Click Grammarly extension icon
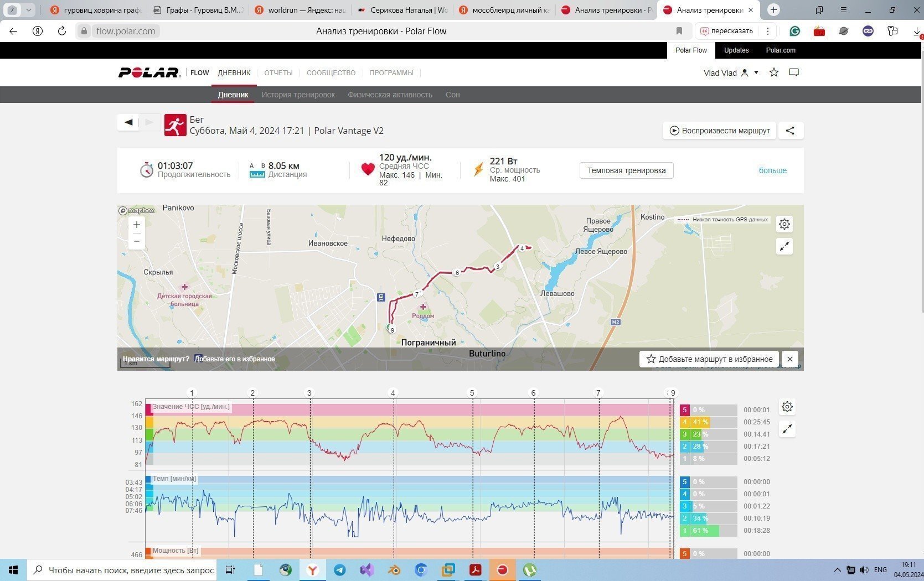The height and width of the screenshot is (581, 924). (795, 31)
